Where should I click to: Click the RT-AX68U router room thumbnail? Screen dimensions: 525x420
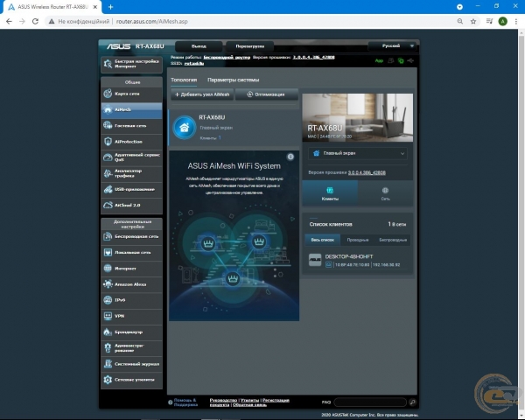click(358, 117)
